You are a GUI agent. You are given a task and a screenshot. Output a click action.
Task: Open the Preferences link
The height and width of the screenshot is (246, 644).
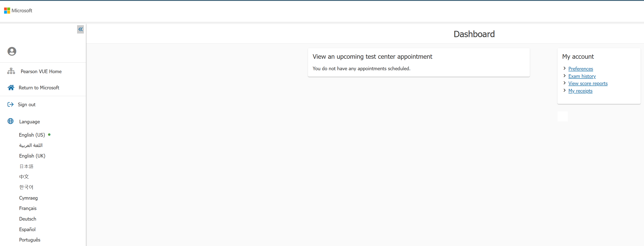(x=581, y=69)
